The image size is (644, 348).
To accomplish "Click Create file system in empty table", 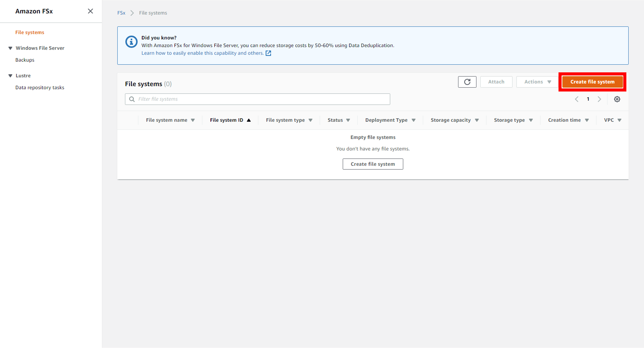I will pos(373,164).
